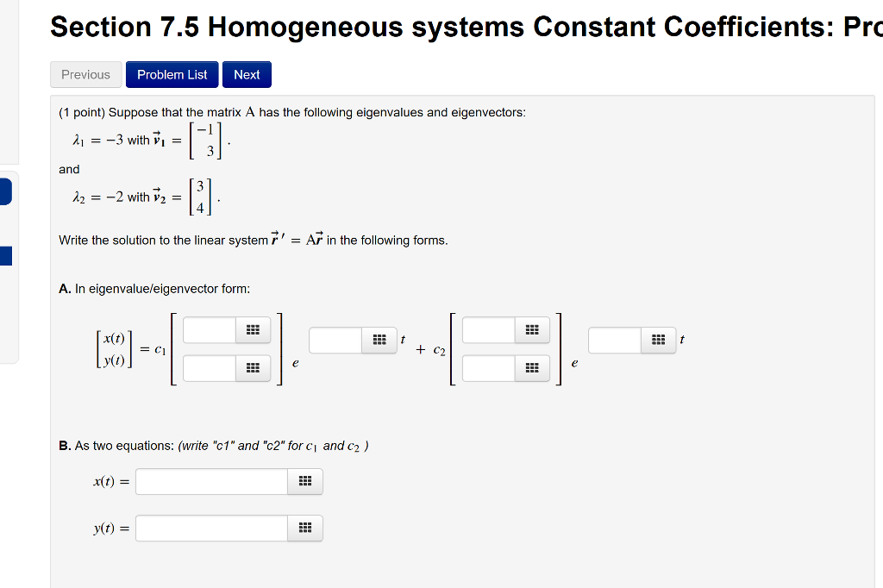
Task: Click the x(t) answer box in part B
Action: tap(211, 481)
